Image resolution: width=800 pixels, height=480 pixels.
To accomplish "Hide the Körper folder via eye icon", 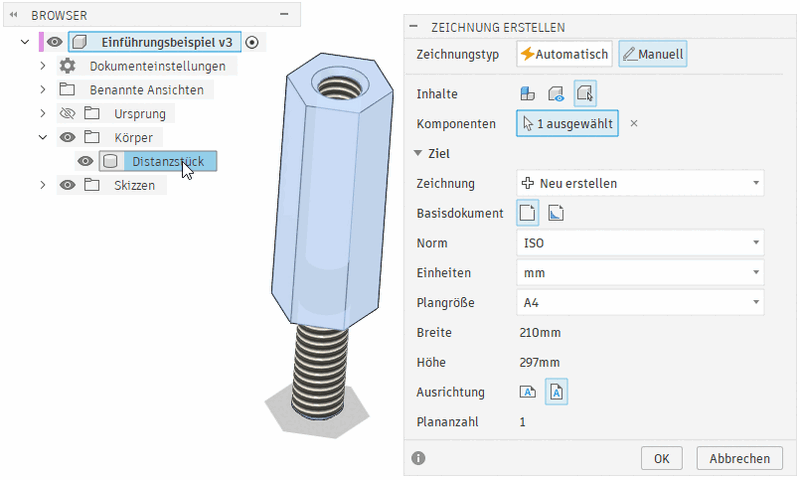I will [x=67, y=137].
